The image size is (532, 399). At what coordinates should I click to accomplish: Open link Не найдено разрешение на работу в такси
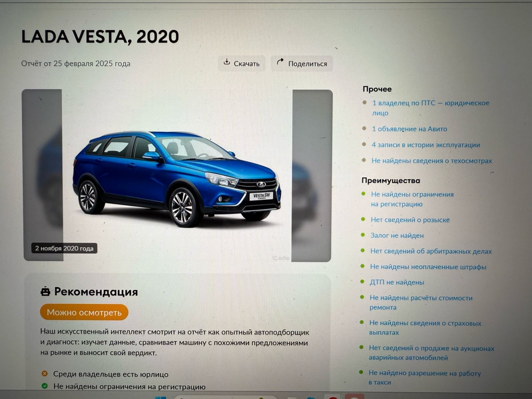[425, 377]
